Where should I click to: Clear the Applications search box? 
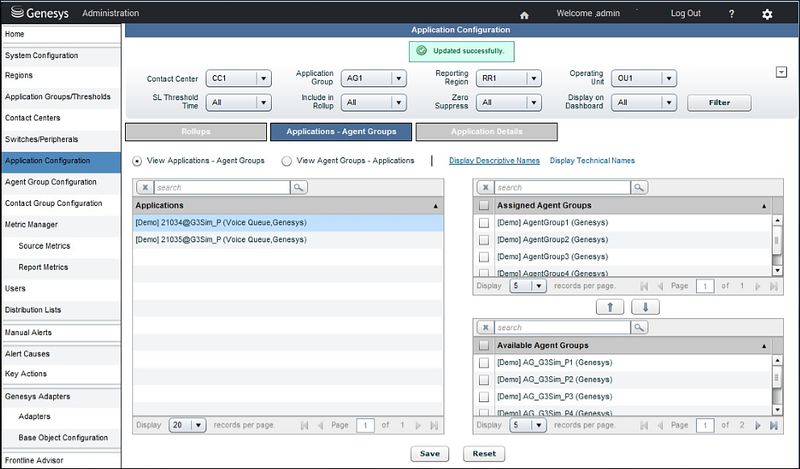(x=145, y=187)
